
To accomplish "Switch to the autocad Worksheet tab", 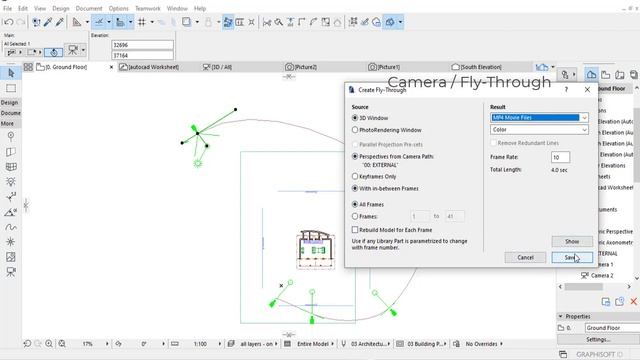I will [154, 67].
